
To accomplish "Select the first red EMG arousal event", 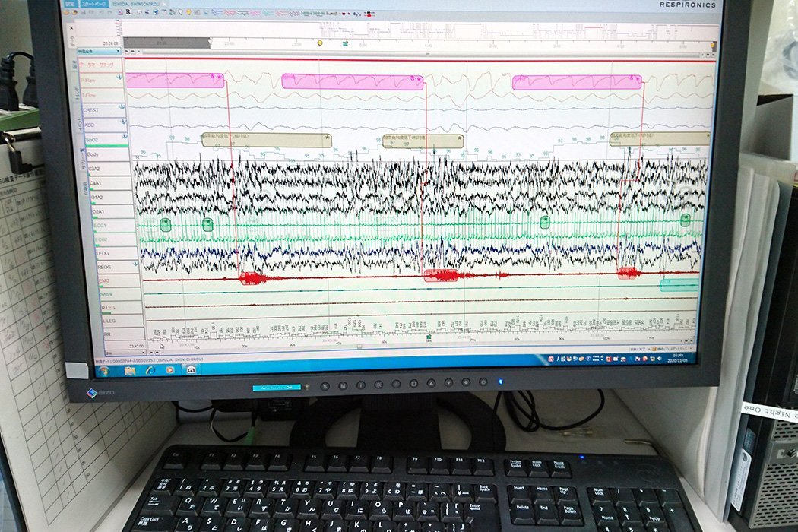I will (252, 278).
